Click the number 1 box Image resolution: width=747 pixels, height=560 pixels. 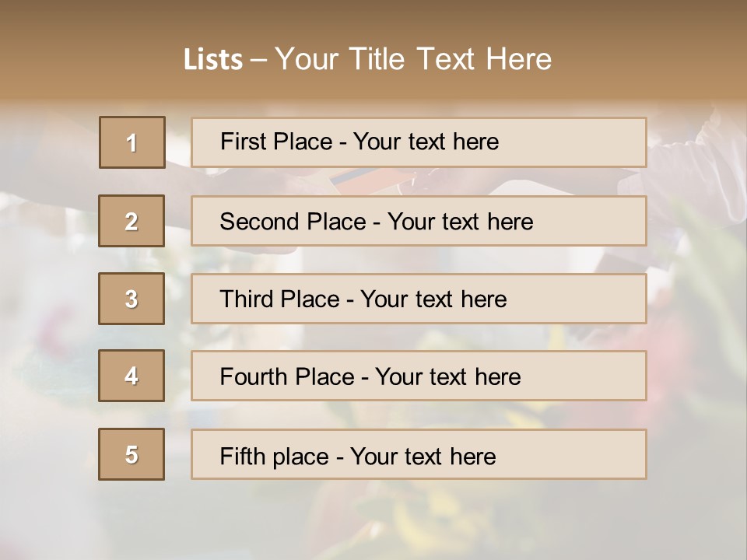132,142
